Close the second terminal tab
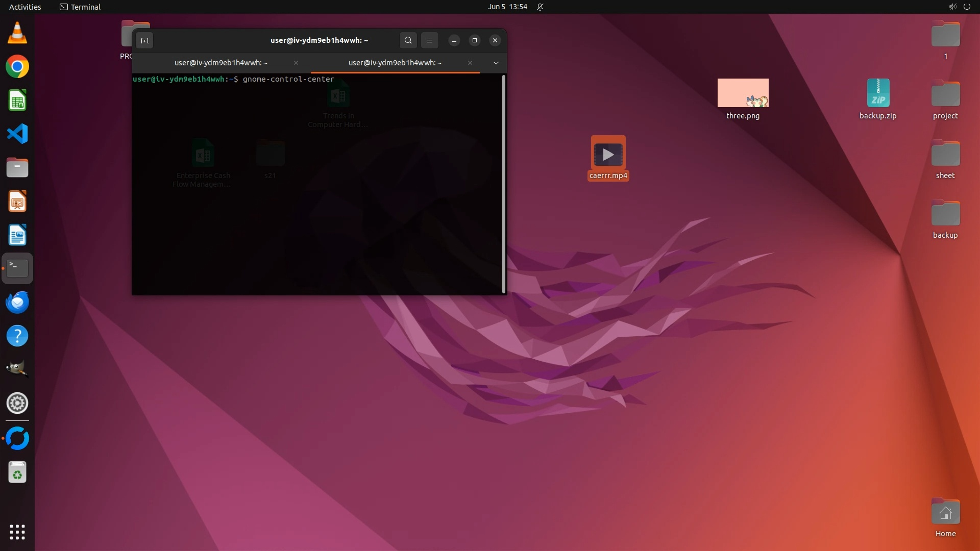This screenshot has width=980, height=551. point(470,63)
